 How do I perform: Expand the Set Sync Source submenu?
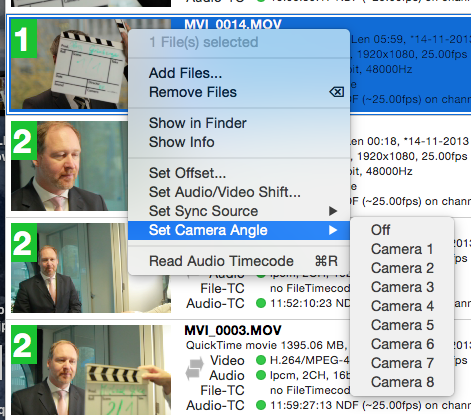(239, 211)
